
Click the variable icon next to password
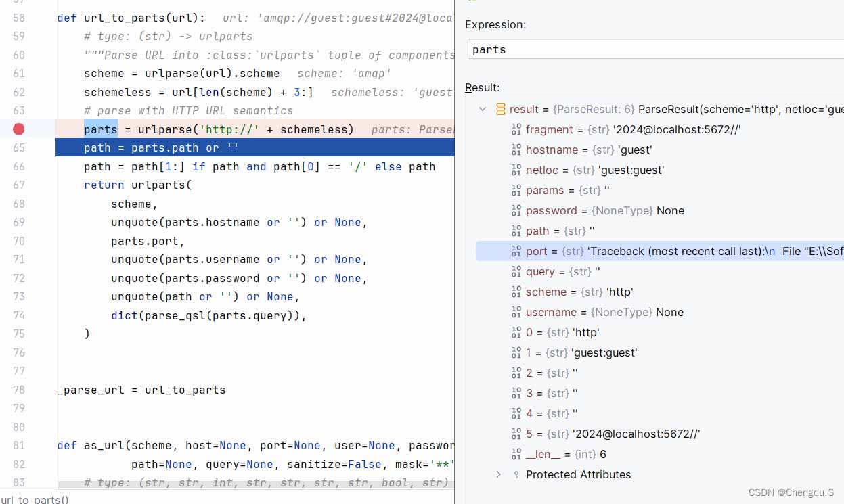[516, 210]
